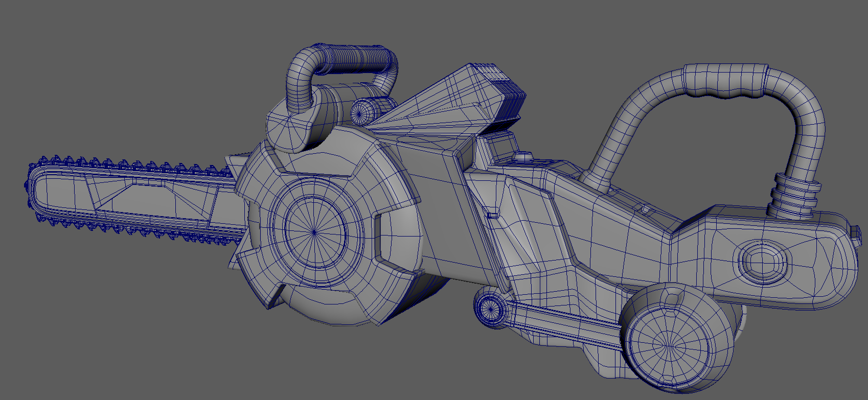Viewport: 868px width, 400px height.
Task: Select the small bolt on the rear housing end
Action: pos(855,231)
